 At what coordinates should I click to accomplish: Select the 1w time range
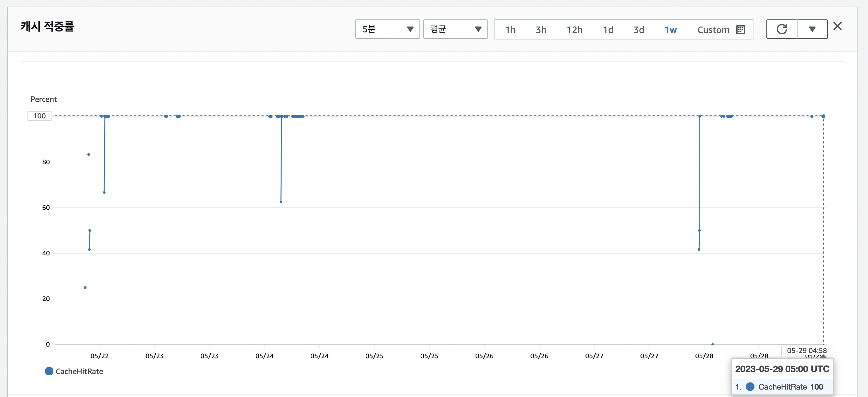(x=670, y=30)
